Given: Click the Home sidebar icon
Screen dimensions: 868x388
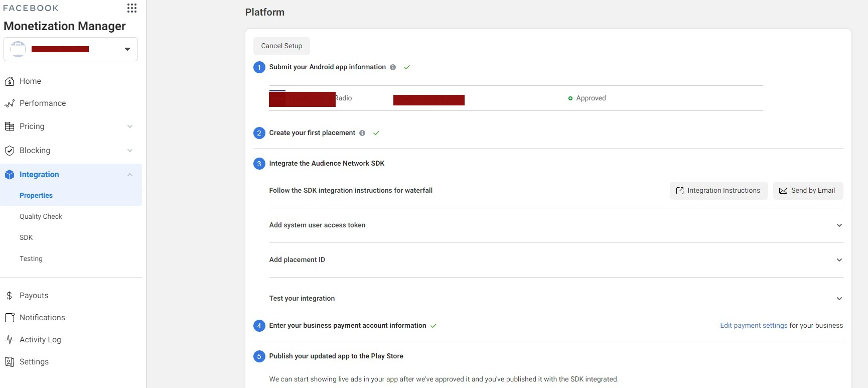Looking at the screenshot, I should 10,81.
